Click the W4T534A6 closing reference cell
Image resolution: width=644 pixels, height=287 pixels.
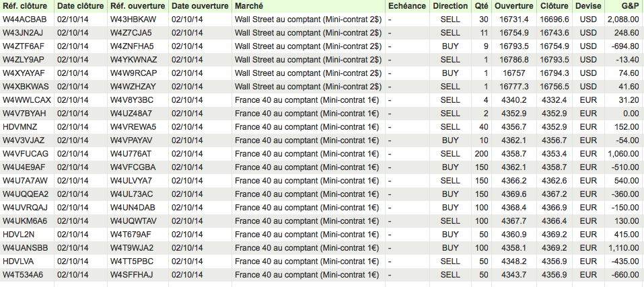click(23, 275)
